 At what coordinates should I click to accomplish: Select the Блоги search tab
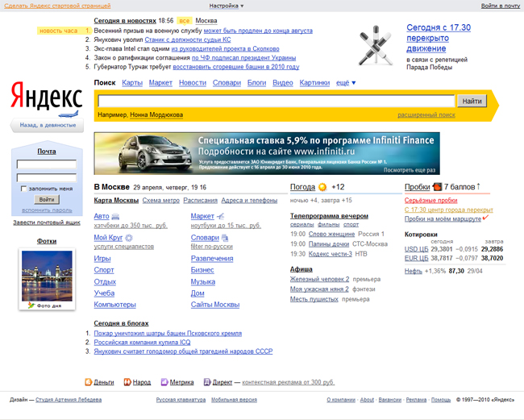click(256, 82)
